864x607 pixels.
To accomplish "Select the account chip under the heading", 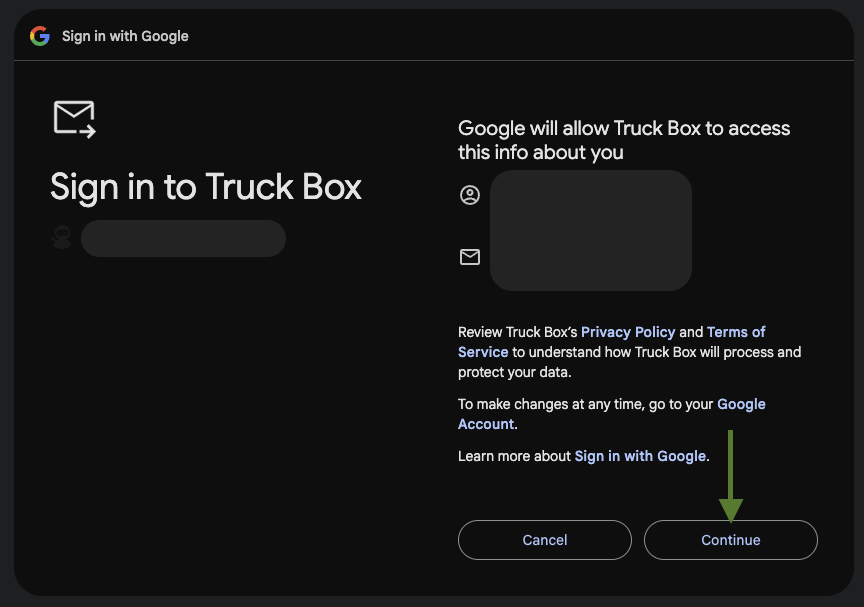I will pos(183,239).
